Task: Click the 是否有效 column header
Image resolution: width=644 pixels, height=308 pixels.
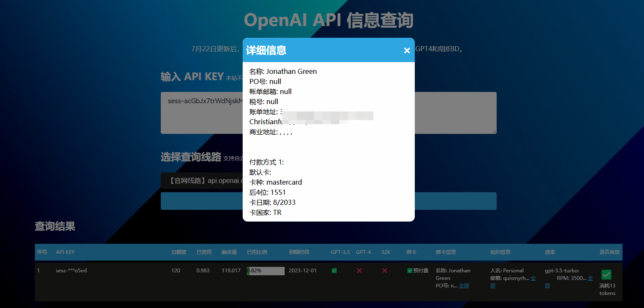Action: tap(610, 252)
